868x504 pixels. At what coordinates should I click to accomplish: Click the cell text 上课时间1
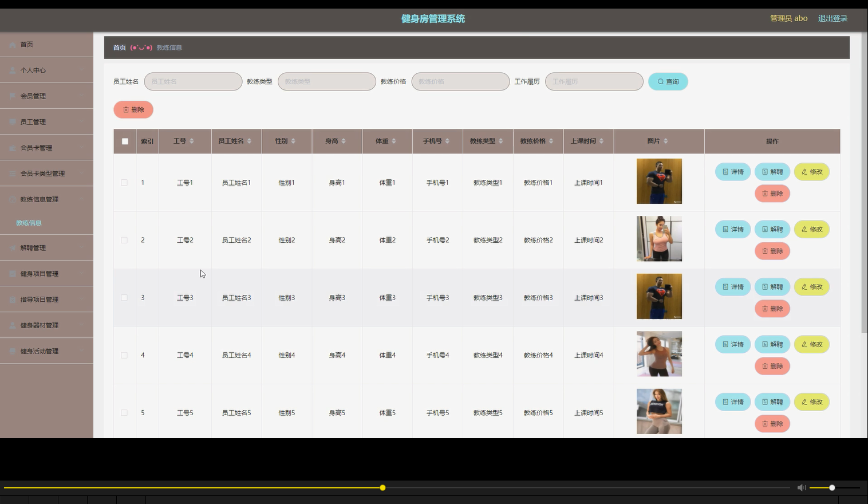point(589,183)
